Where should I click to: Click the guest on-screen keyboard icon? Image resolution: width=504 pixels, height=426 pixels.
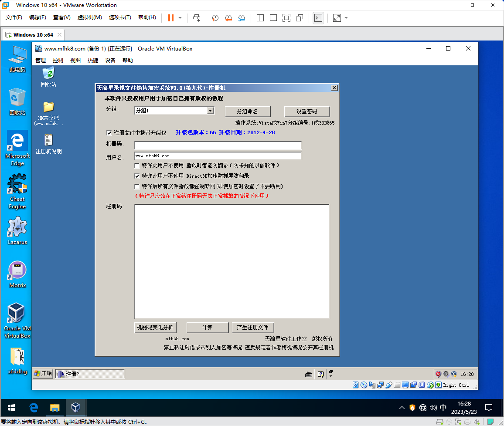(309, 374)
